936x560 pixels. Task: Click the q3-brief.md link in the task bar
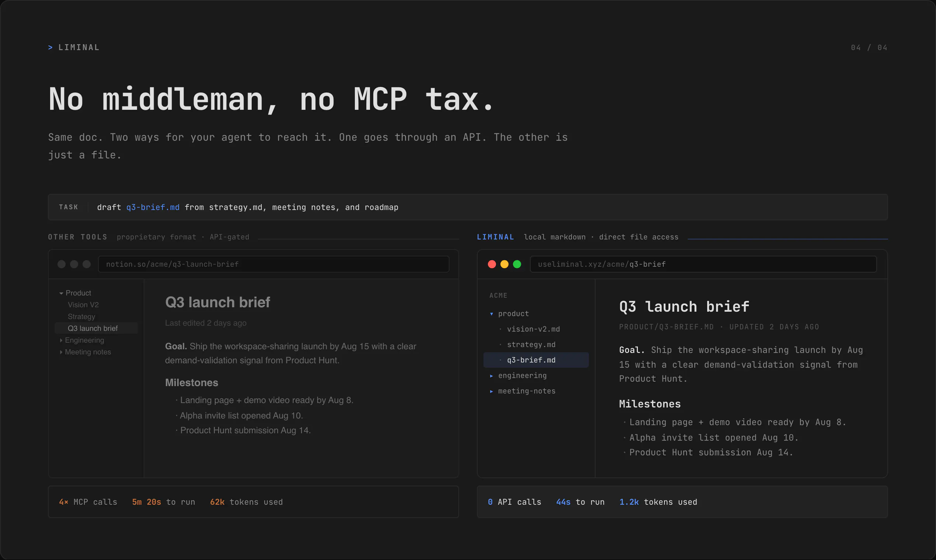(x=153, y=207)
